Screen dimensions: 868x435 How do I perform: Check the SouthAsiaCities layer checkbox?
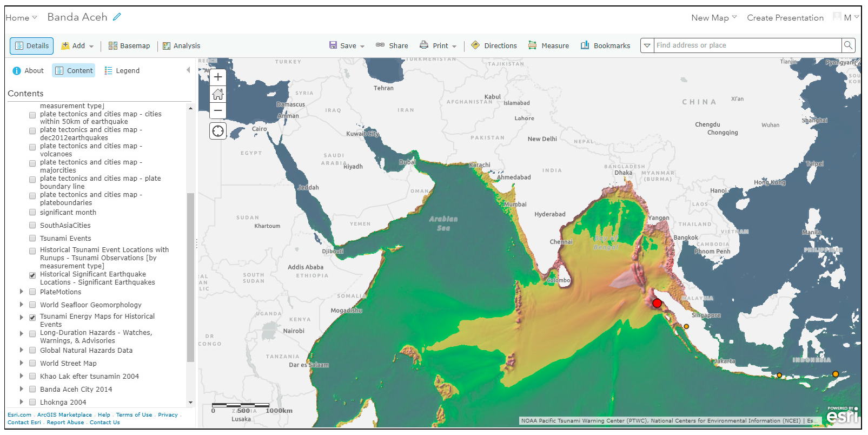pyautogui.click(x=32, y=226)
